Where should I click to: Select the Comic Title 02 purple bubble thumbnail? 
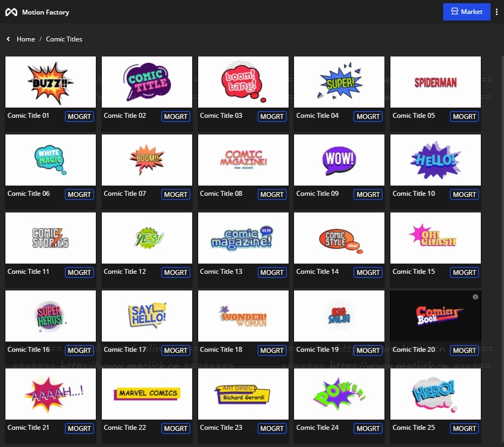(x=147, y=82)
